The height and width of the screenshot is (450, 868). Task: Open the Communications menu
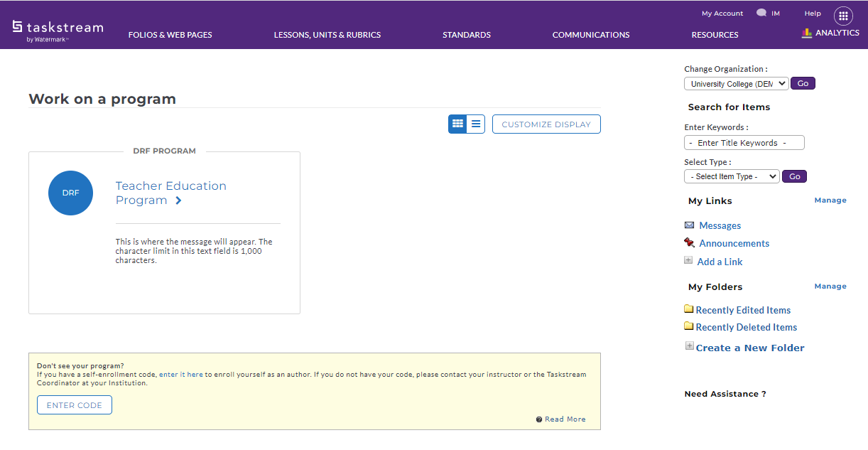pos(591,35)
